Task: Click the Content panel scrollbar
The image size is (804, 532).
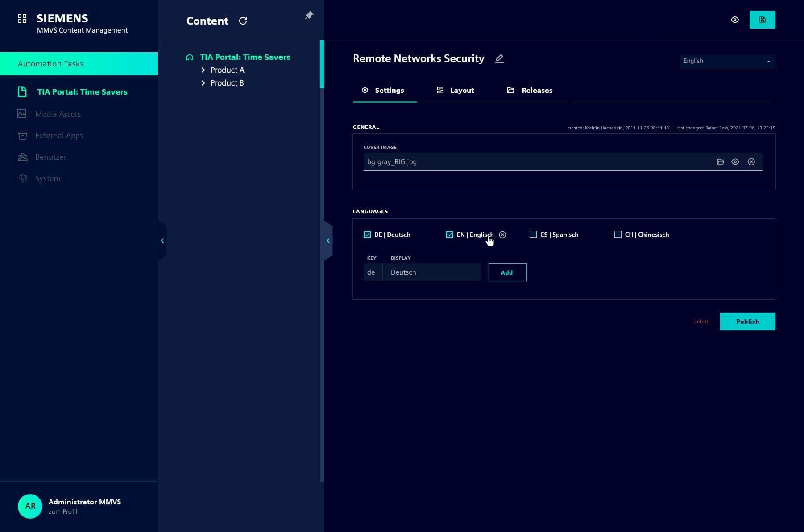Action: pyautogui.click(x=322, y=64)
